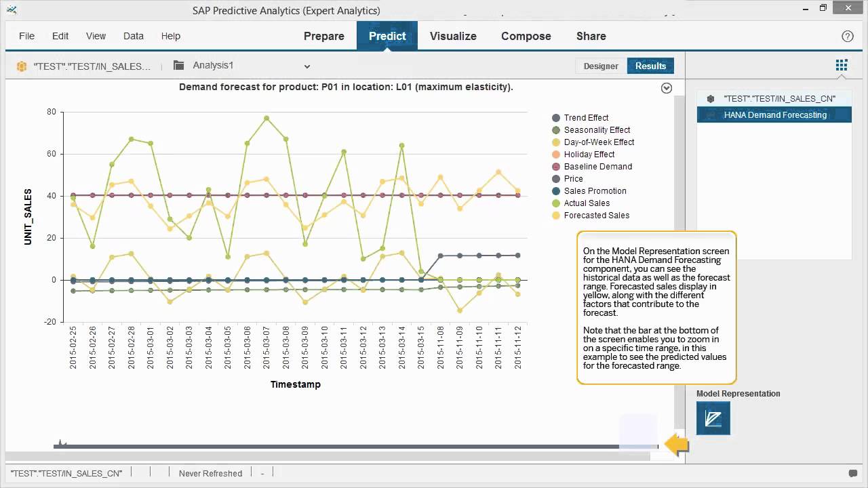Click Never Refreshed status text
The width and height of the screenshot is (868, 488).
[210, 473]
